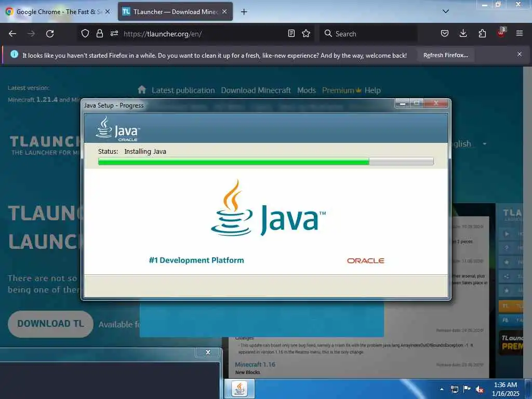The height and width of the screenshot is (399, 532).
Task: Close the Google Chrome tab
Action: [108, 11]
